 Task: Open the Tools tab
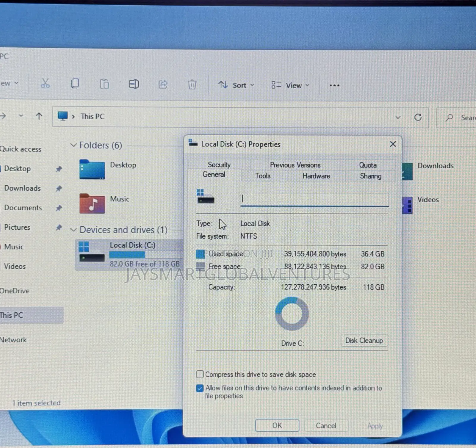tap(263, 176)
